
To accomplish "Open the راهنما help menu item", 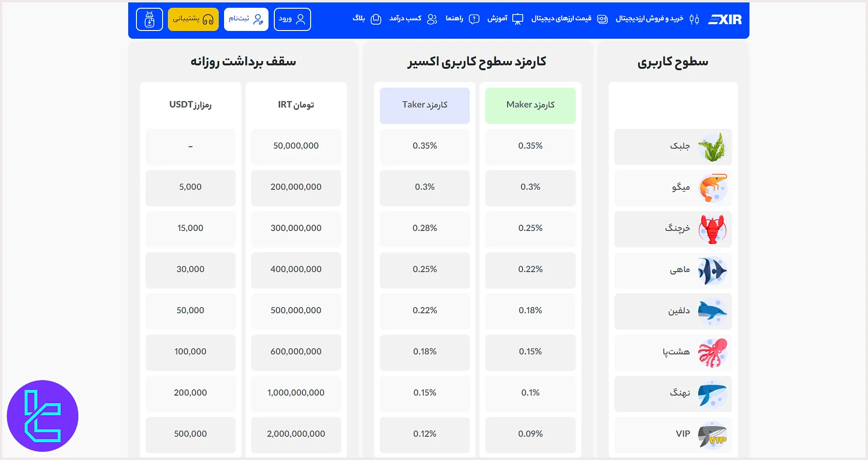I will tap(462, 19).
